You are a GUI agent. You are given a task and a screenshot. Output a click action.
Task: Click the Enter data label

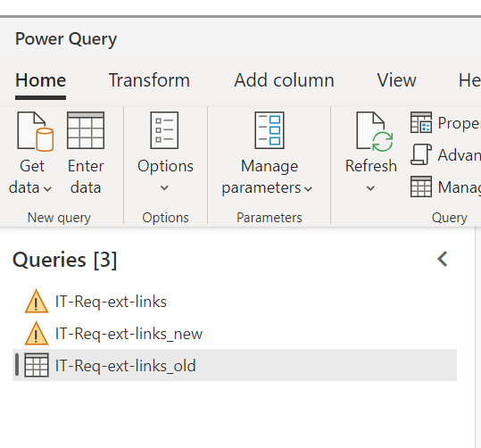tap(86, 177)
